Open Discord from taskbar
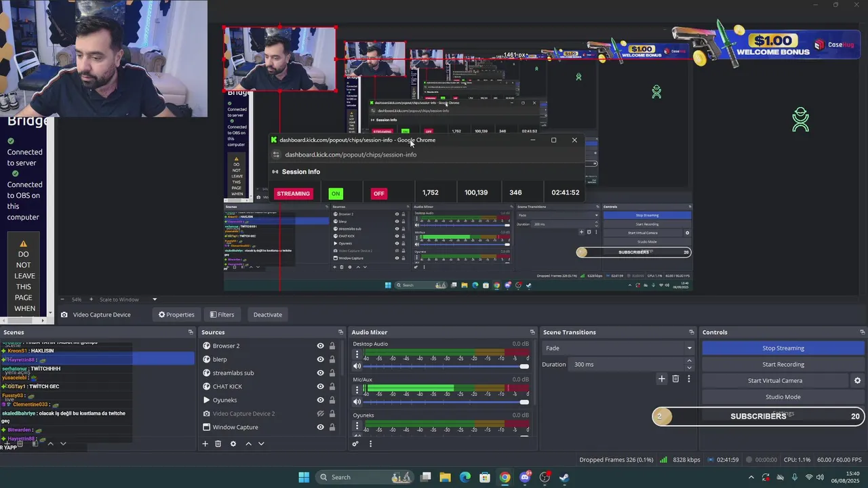This screenshot has height=488, width=868. (525, 477)
